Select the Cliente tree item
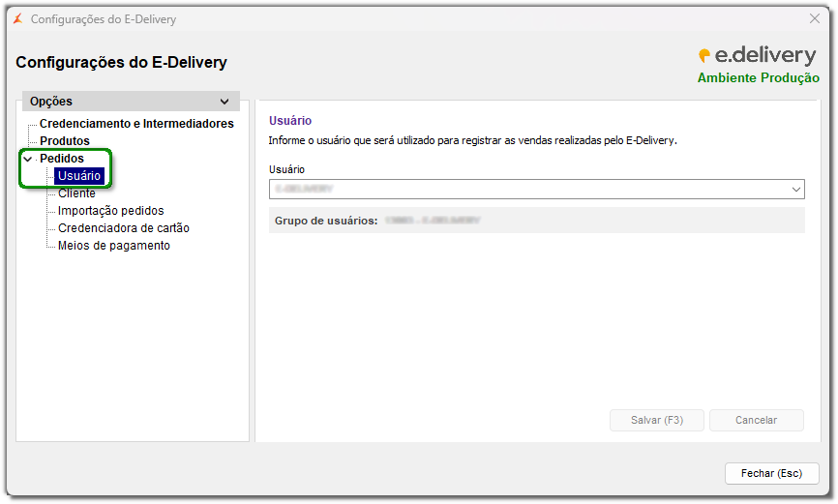The width and height of the screenshot is (838, 504). [77, 193]
